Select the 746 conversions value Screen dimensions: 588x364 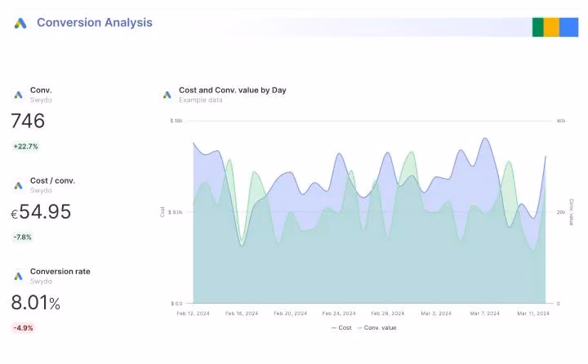pos(28,122)
